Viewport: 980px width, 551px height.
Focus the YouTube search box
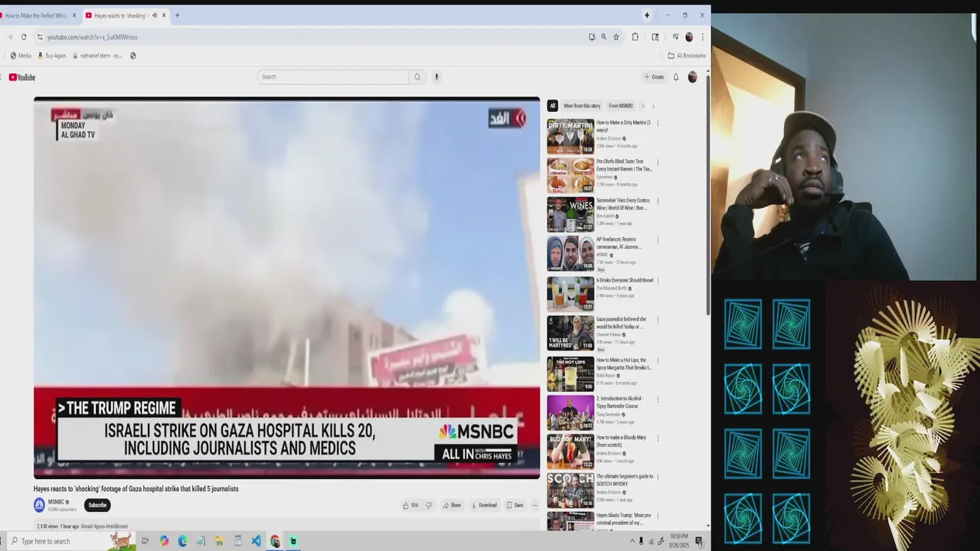(x=333, y=77)
